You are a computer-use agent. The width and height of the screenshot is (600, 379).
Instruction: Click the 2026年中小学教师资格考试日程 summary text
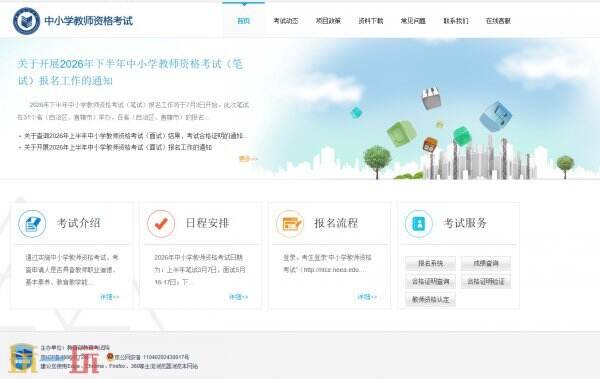click(x=200, y=270)
